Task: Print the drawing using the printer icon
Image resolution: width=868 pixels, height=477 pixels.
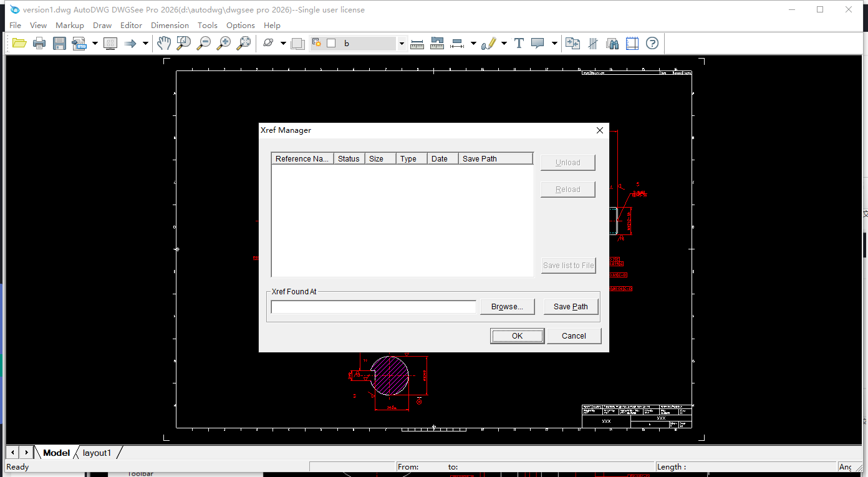Action: click(x=39, y=43)
